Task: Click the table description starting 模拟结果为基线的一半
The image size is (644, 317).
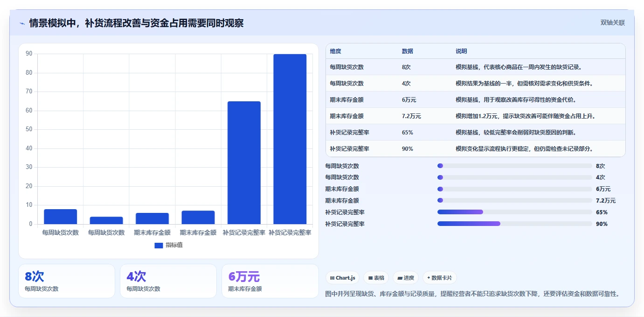Action: [x=524, y=84]
